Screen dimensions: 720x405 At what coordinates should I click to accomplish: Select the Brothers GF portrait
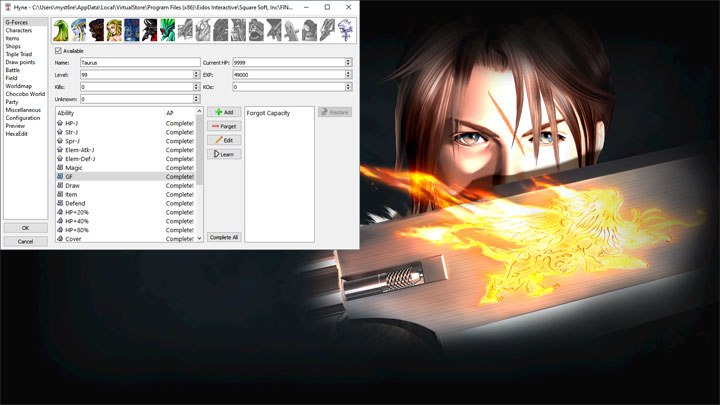point(132,30)
